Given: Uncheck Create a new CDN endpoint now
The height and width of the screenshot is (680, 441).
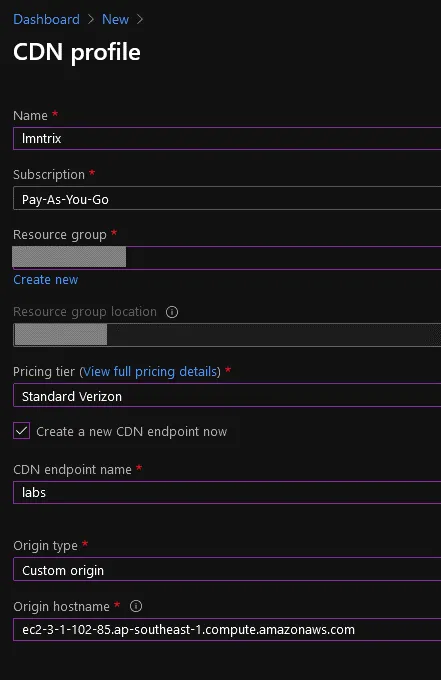Looking at the screenshot, I should [x=21, y=431].
